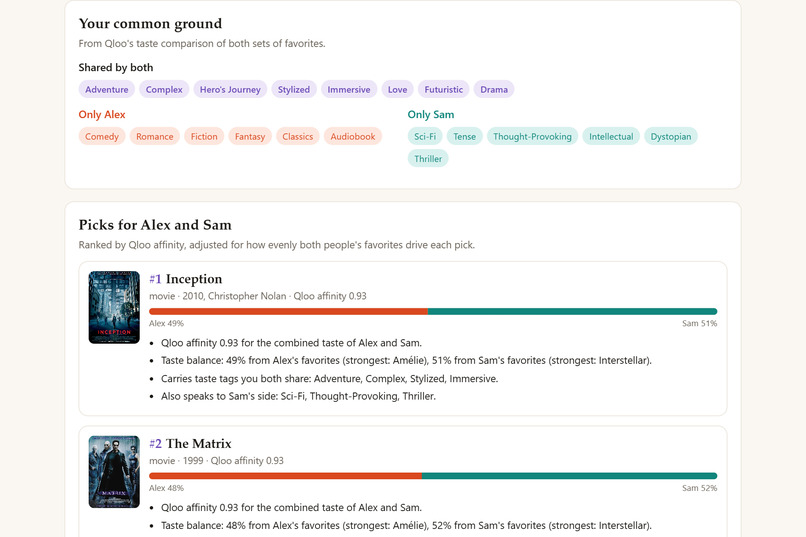806x537 pixels.
Task: Select Alex's Fantasy tag
Action: point(250,136)
